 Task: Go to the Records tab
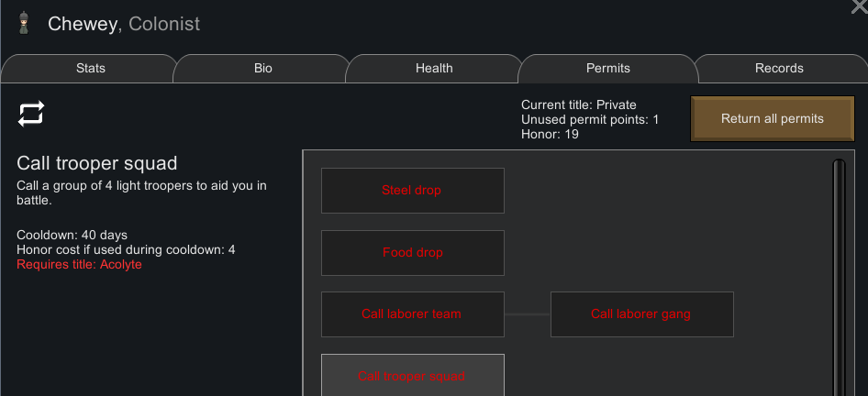[x=779, y=69]
